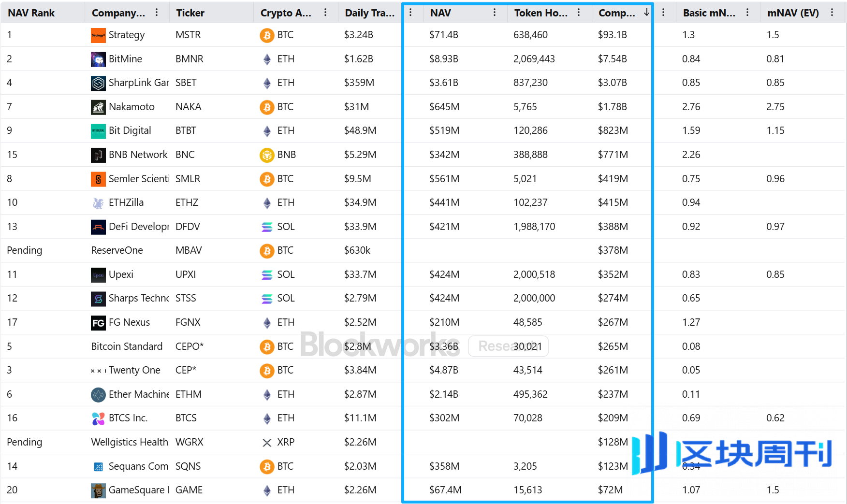Sort table by Ticker column header
The width and height of the screenshot is (847, 504).
coord(190,13)
